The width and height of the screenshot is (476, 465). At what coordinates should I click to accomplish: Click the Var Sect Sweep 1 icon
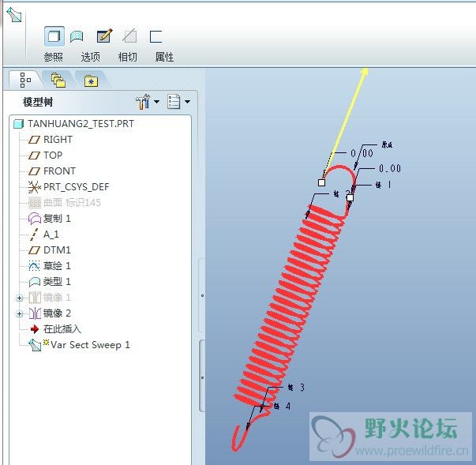(35, 346)
